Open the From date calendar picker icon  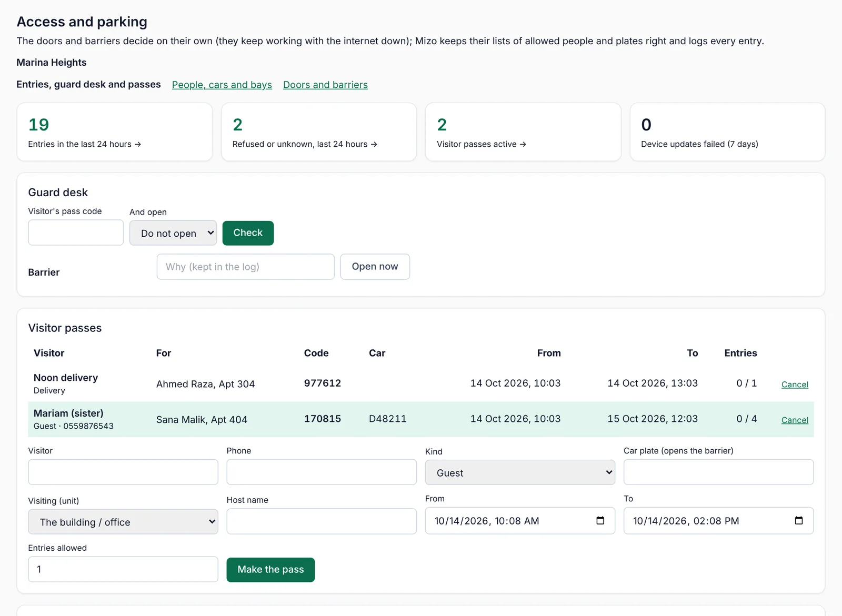[600, 521]
